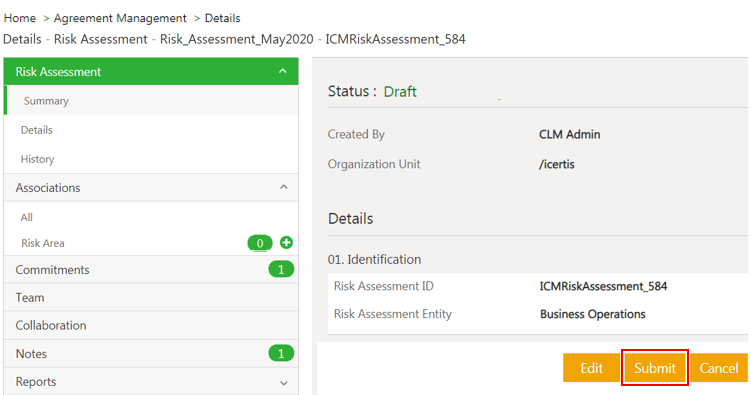751x395 pixels.
Task: Collapse the Associations section chevron
Action: click(284, 187)
